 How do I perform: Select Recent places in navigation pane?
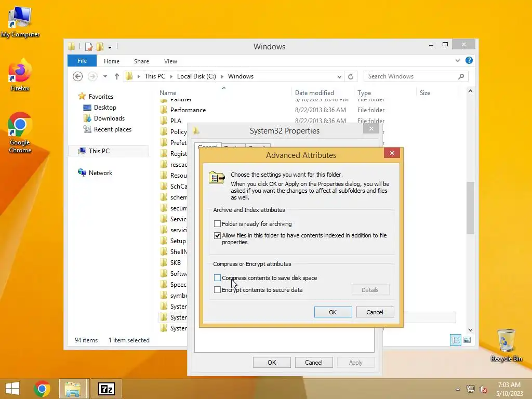113,129
